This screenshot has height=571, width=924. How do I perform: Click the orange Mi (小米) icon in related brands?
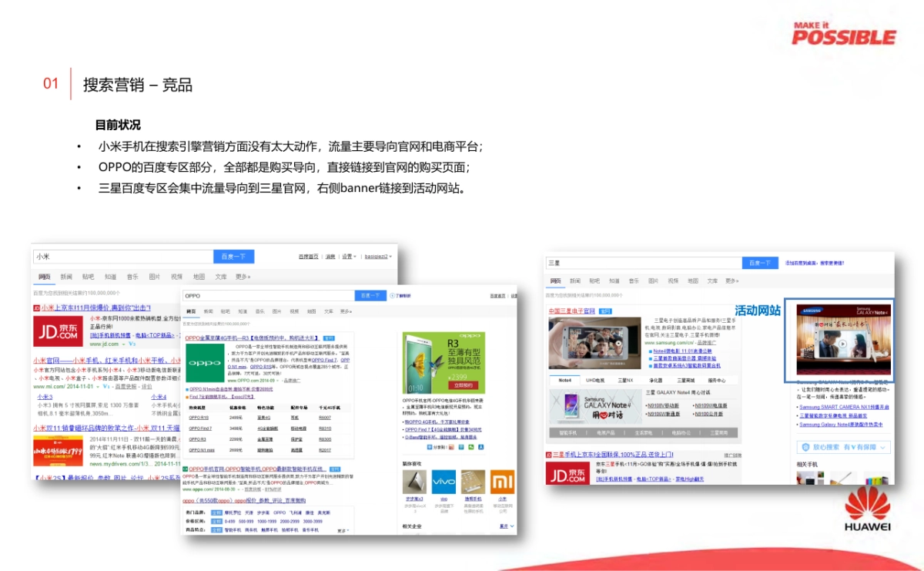tap(503, 482)
